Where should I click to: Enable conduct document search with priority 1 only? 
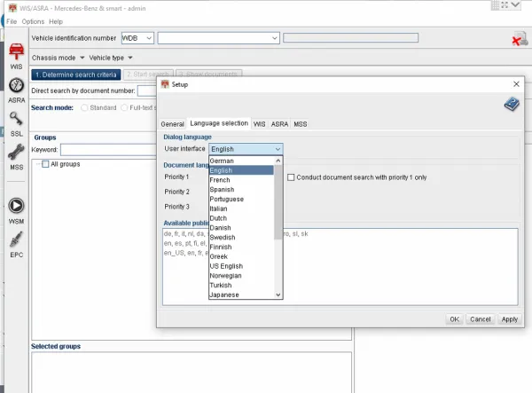[291, 177]
